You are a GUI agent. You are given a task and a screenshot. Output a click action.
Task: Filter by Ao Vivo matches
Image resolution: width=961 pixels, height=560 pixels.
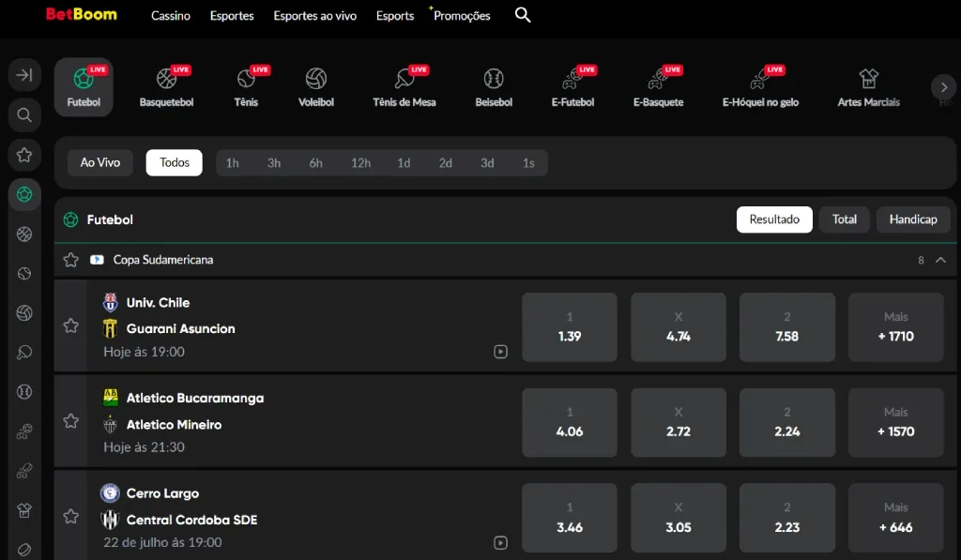(x=99, y=162)
